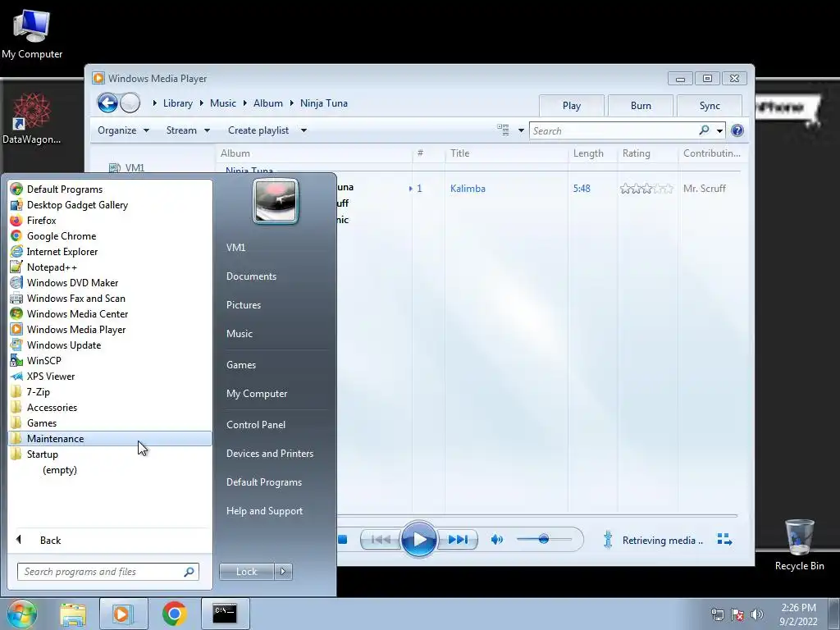Screen dimensions: 840x630
Task: Open the Create playlist dropdown arrow
Action: click(304, 130)
